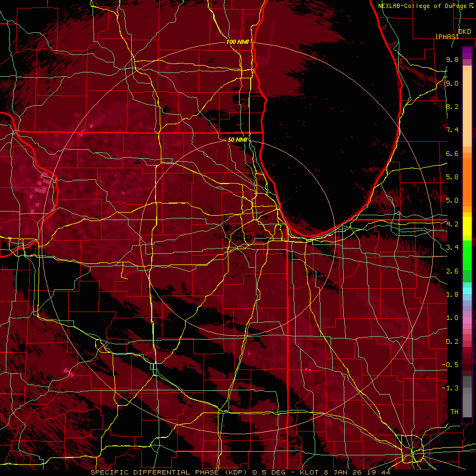
Task: Click the pink band of the color bar
Action: (x=467, y=321)
